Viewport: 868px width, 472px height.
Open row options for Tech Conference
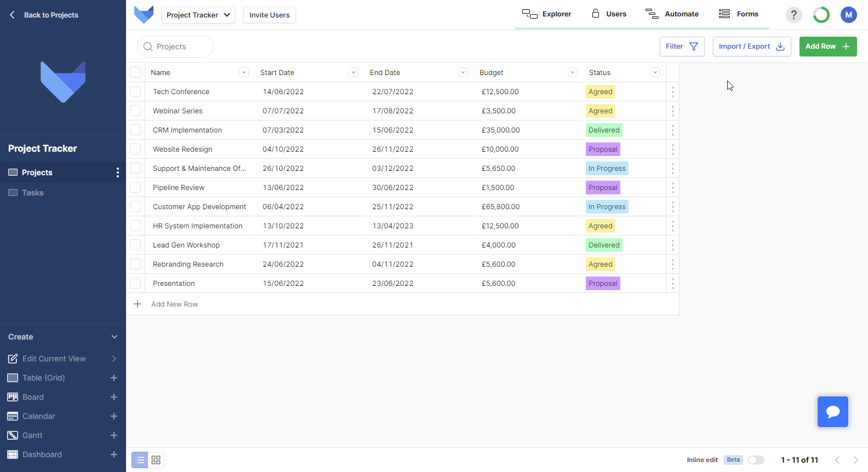tap(672, 91)
